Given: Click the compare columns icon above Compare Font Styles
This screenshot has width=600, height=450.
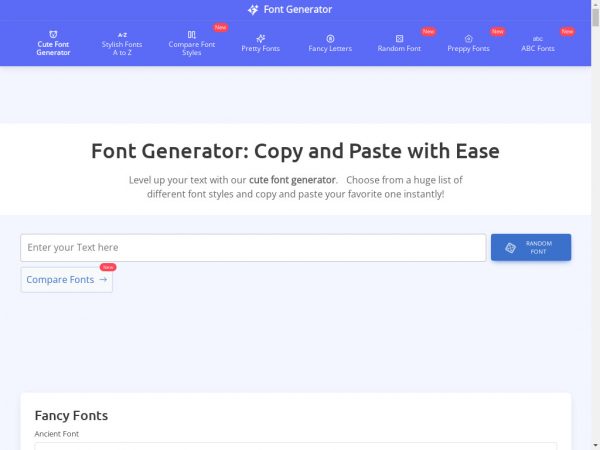Looking at the screenshot, I should (x=192, y=35).
